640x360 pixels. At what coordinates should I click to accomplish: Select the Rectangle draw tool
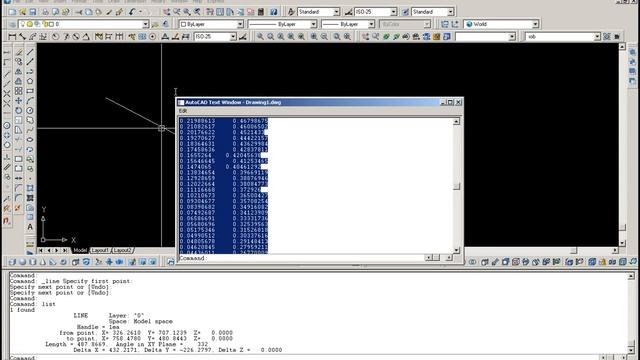tap(30, 91)
